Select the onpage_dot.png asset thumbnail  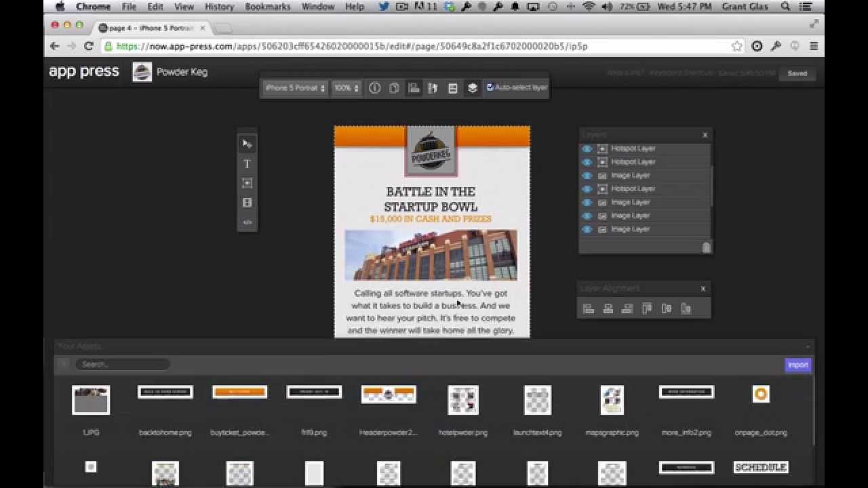tap(761, 394)
